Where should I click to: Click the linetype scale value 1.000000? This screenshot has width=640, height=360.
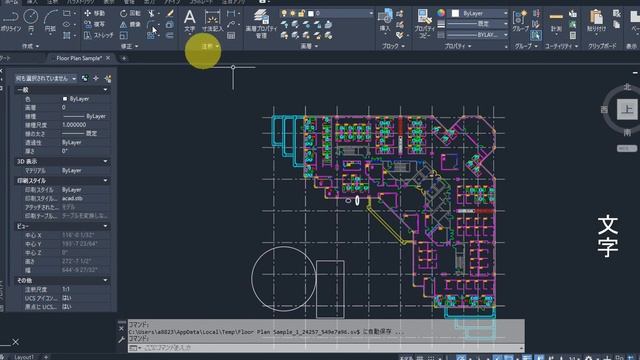coord(74,125)
